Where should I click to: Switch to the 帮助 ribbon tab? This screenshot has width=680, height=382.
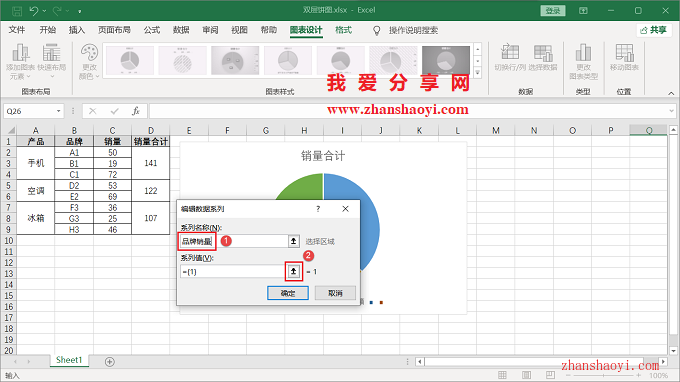tap(268, 30)
